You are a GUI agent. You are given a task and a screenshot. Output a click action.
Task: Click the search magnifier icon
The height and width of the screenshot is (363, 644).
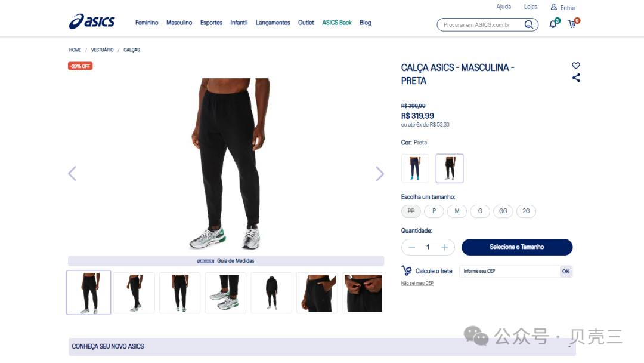point(529,24)
